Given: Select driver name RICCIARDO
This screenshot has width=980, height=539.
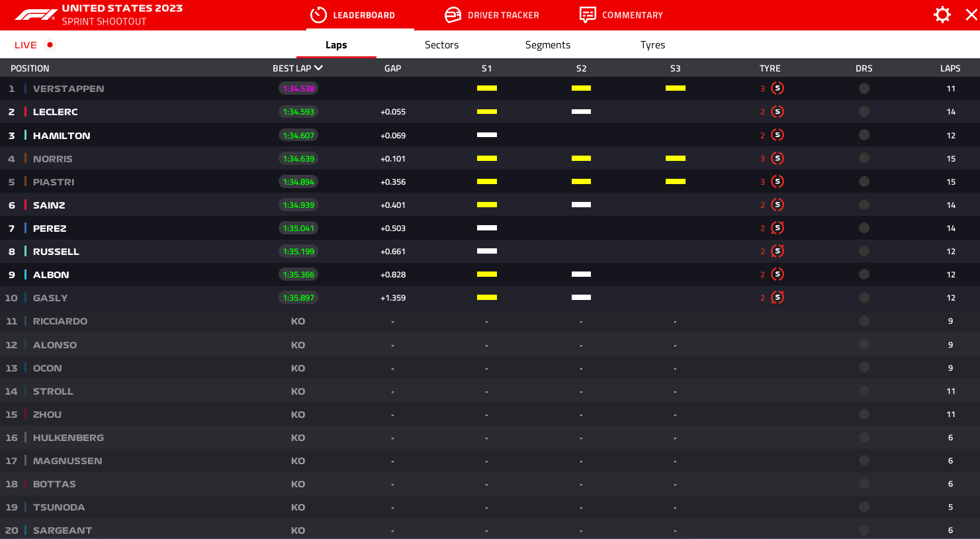Looking at the screenshot, I should 60,321.
